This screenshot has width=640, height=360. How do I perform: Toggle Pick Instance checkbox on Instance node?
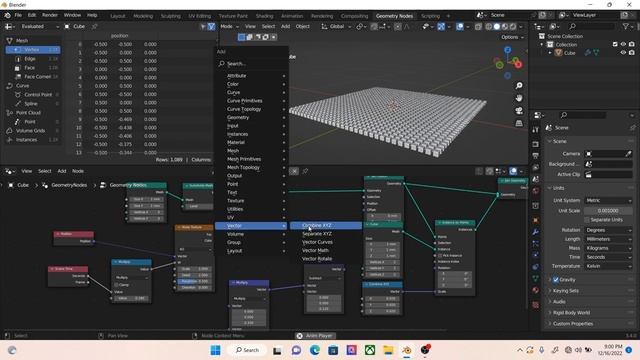pos(440,256)
